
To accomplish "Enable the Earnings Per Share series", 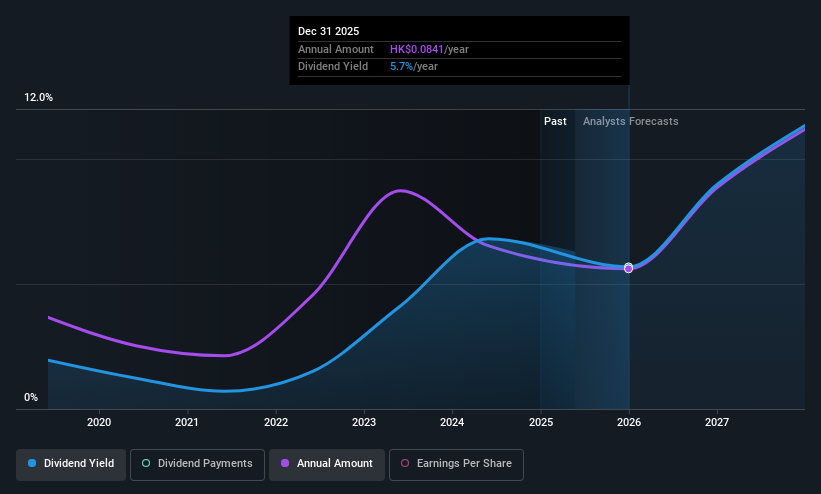I will pos(456,464).
